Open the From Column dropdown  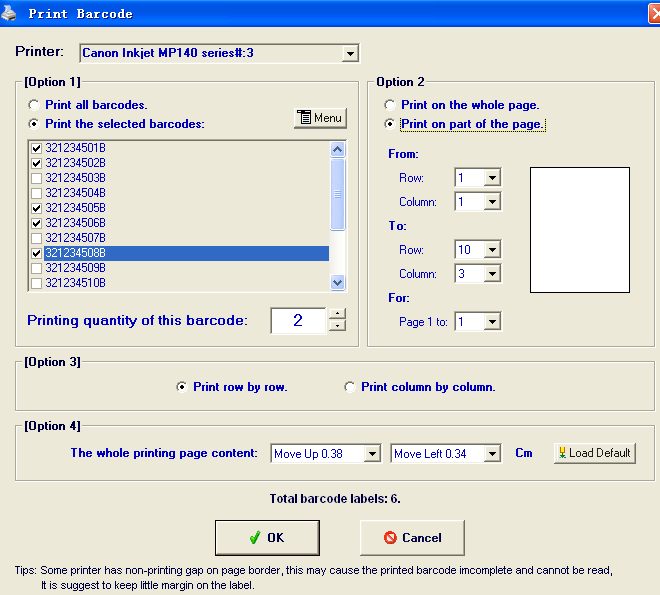492,202
